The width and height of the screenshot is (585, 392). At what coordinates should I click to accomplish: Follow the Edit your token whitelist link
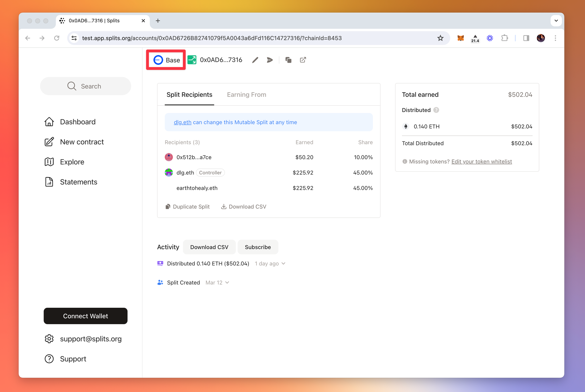pos(481,161)
